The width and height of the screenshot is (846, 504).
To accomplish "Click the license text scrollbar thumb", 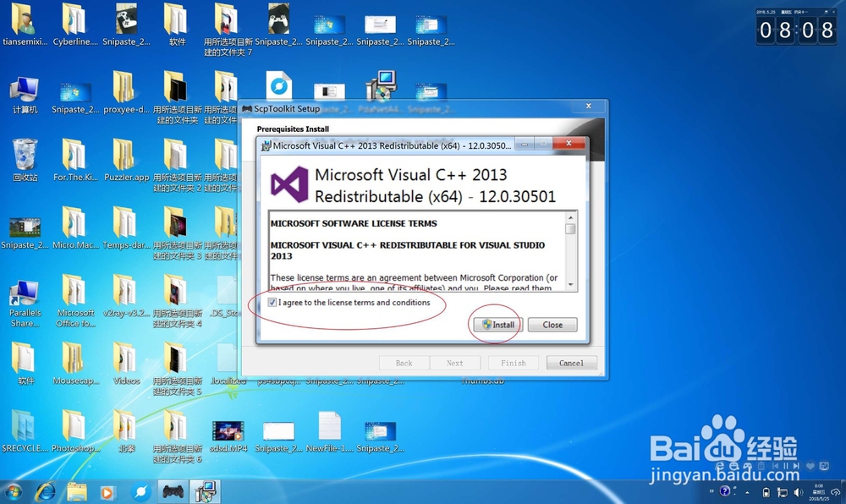I will tap(570, 229).
